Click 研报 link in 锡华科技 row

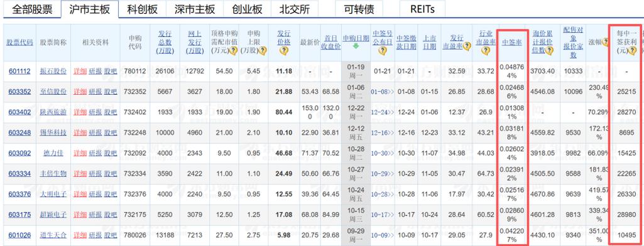[x=96, y=133]
